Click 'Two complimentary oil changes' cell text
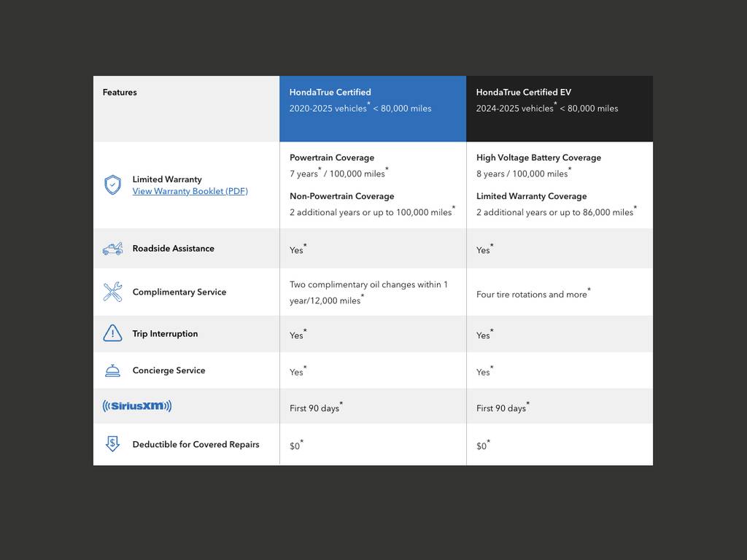The height and width of the screenshot is (560, 747). click(368, 292)
